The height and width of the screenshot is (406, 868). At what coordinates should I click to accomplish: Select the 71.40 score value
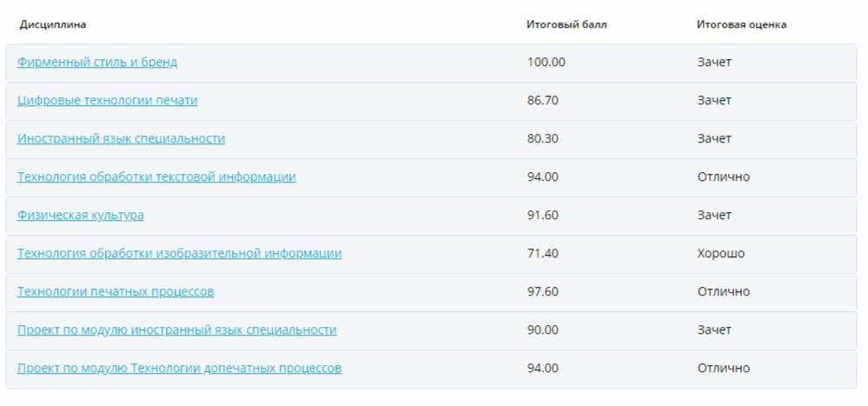tap(542, 254)
